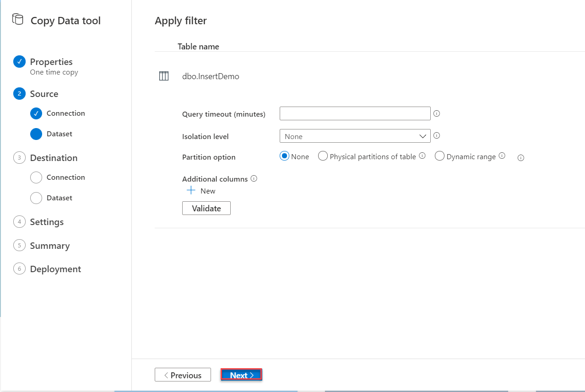Click the info icon beside Isolation level
The image size is (585, 392).
pyautogui.click(x=436, y=135)
